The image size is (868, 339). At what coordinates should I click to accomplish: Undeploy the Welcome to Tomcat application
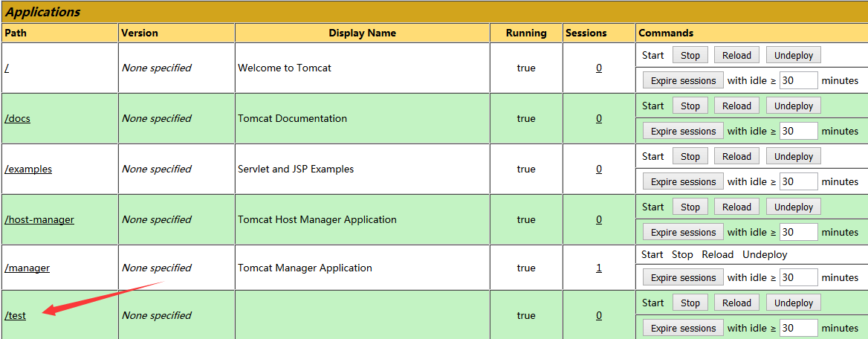793,56
